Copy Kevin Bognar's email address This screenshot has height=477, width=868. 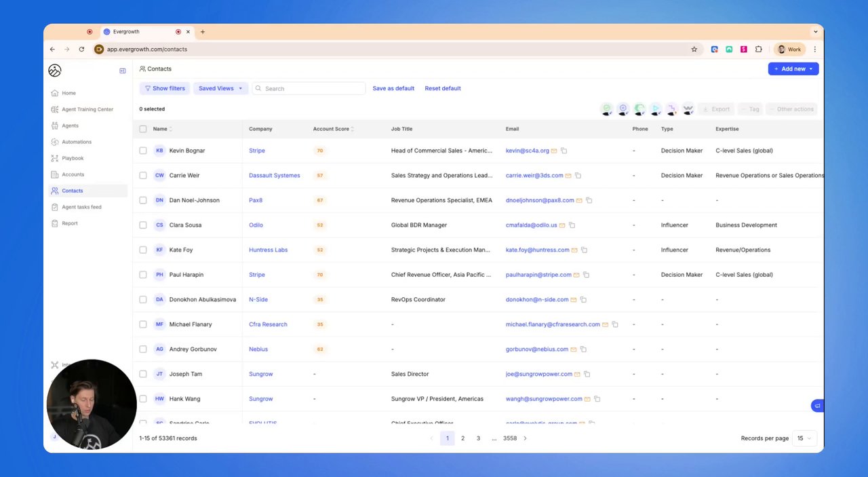coord(564,151)
